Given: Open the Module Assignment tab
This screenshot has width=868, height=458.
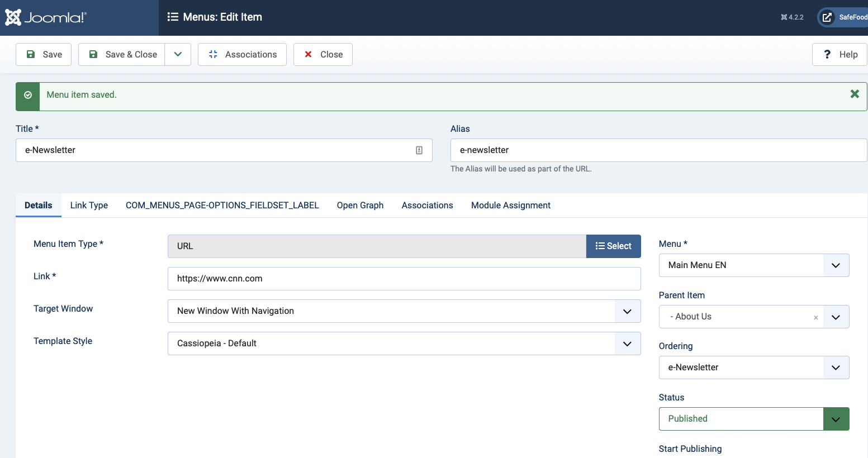Looking at the screenshot, I should tap(510, 206).
